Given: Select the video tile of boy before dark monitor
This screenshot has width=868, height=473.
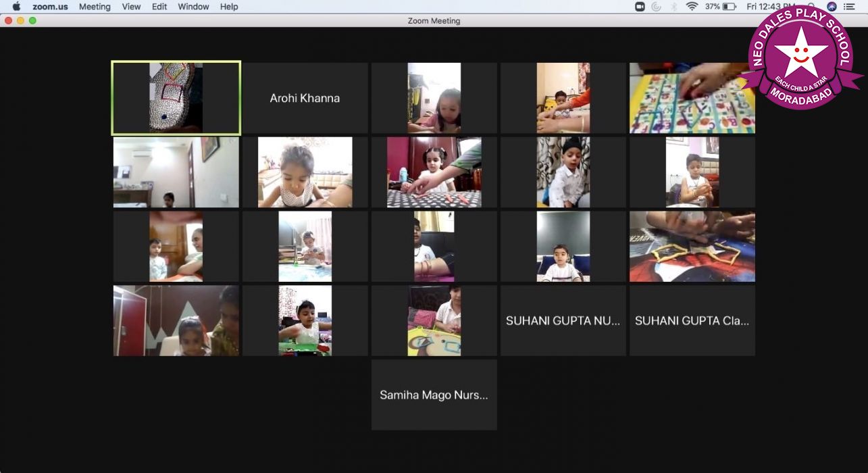Looking at the screenshot, I should tap(563, 247).
